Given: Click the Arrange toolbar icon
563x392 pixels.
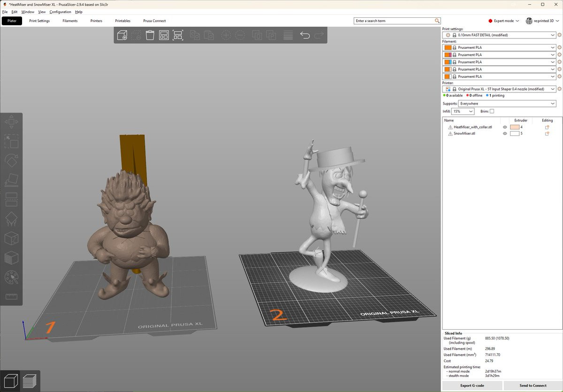Looking at the screenshot, I should click(x=164, y=35).
